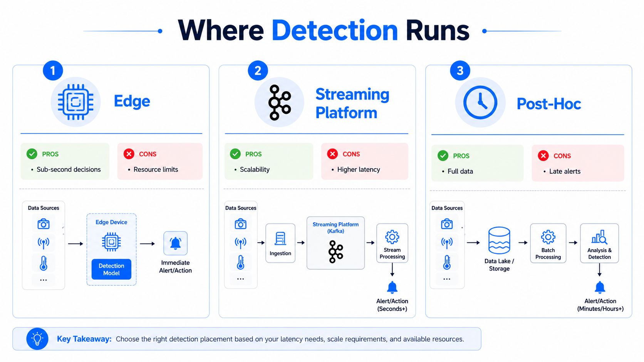Click the bell above Alert/Action (Seconds+)

392,287
